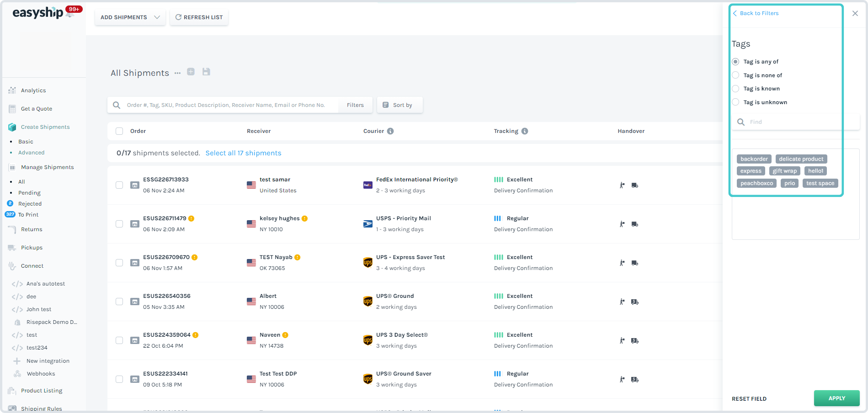
Task: Go Back to Filters
Action: [756, 13]
